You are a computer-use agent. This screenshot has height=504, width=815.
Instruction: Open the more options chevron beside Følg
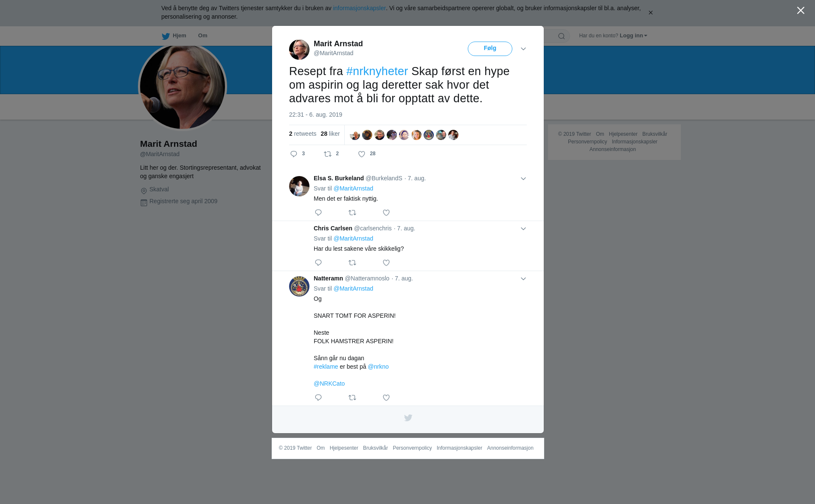pos(523,49)
